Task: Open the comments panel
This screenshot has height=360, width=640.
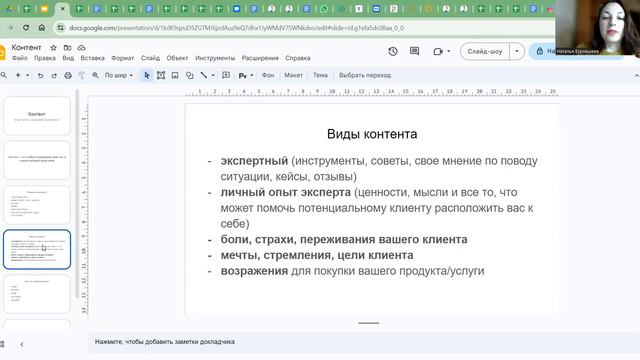Action: pyautogui.click(x=414, y=51)
